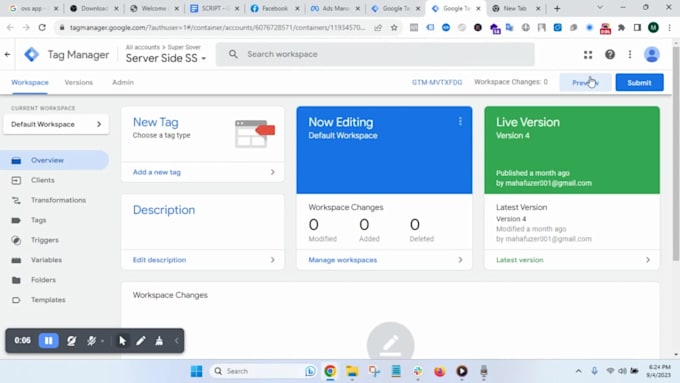Open the GTM-MVTXFDG container ID link
This screenshot has width=680, height=383.
click(x=437, y=82)
